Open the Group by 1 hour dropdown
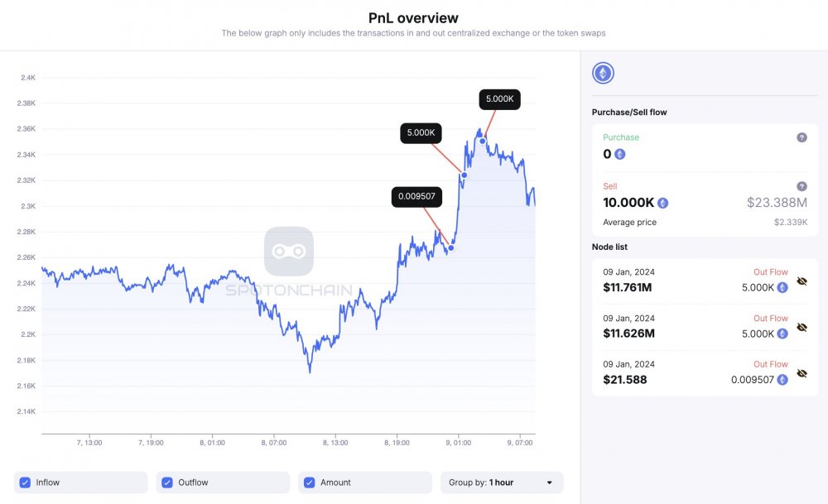This screenshot has height=504, width=828. click(x=502, y=482)
